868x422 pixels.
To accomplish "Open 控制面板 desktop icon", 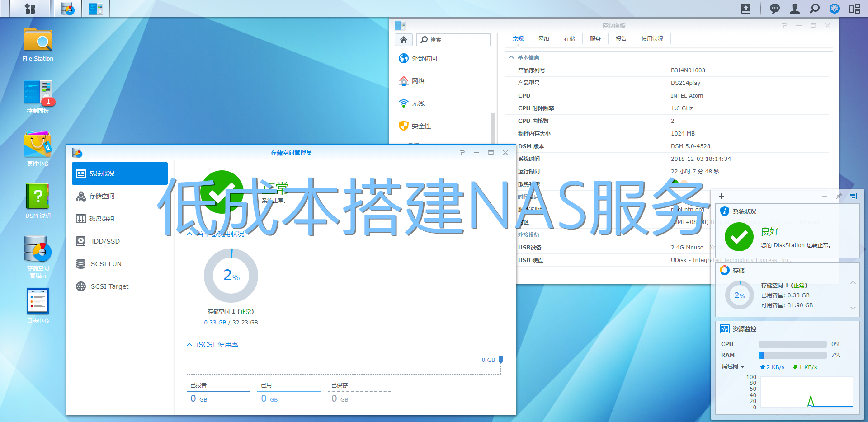I will pos(38,97).
